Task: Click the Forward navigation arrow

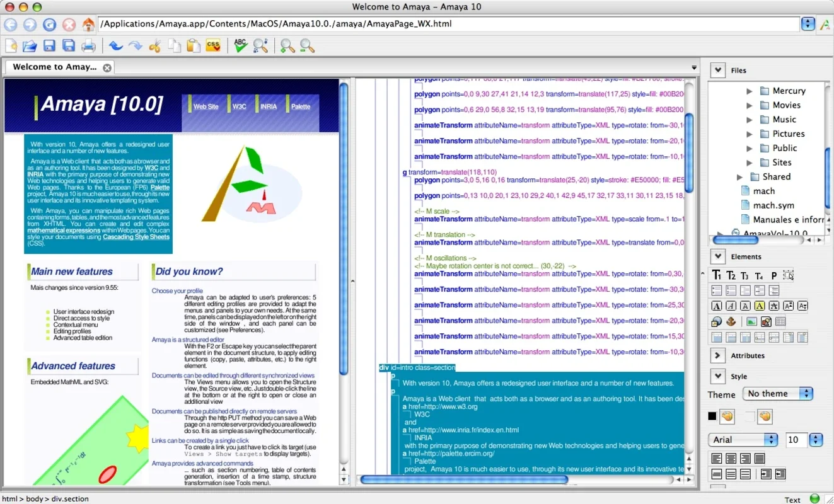Action: 30,25
